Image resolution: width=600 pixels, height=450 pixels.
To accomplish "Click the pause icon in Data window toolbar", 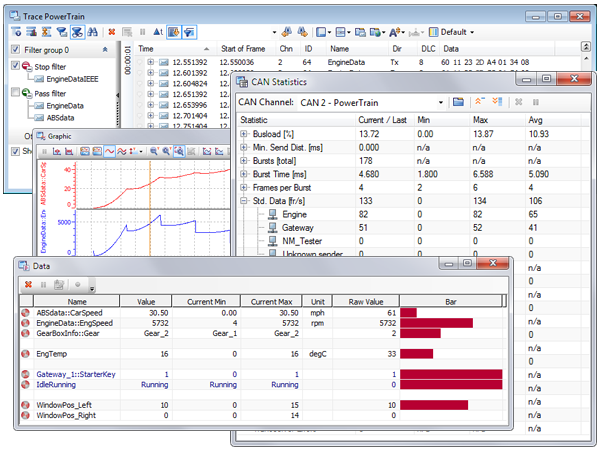I will (43, 285).
